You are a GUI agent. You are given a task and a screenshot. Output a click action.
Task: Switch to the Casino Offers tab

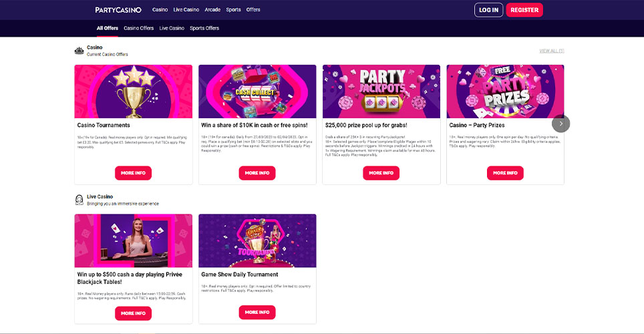pyautogui.click(x=138, y=28)
